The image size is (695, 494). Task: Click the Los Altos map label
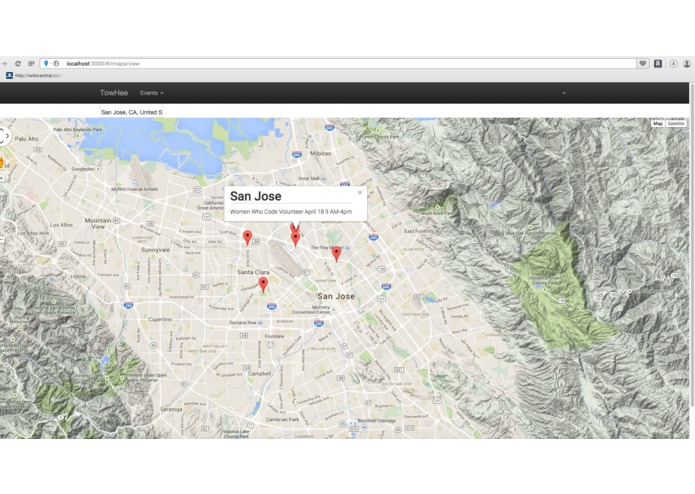point(61,225)
